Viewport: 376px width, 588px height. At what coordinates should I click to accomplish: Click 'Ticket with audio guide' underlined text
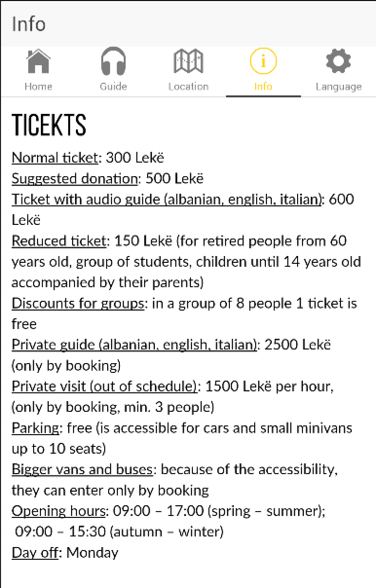(167, 200)
